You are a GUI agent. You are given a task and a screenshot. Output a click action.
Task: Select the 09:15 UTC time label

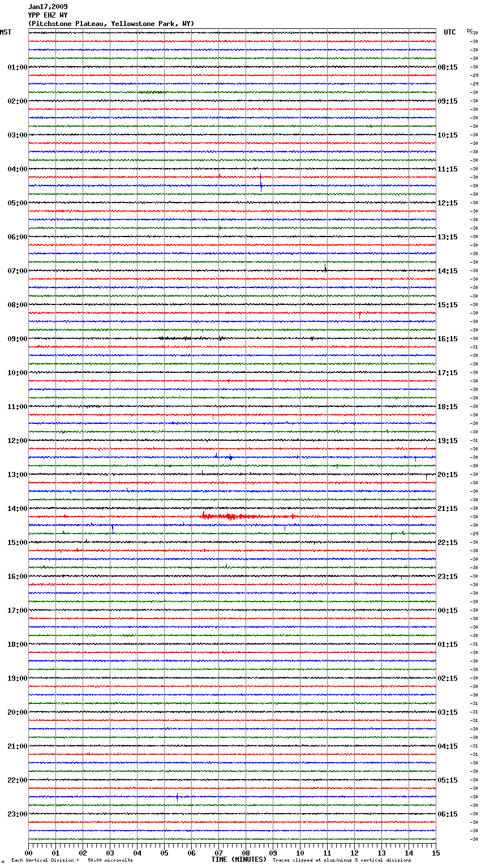click(448, 101)
